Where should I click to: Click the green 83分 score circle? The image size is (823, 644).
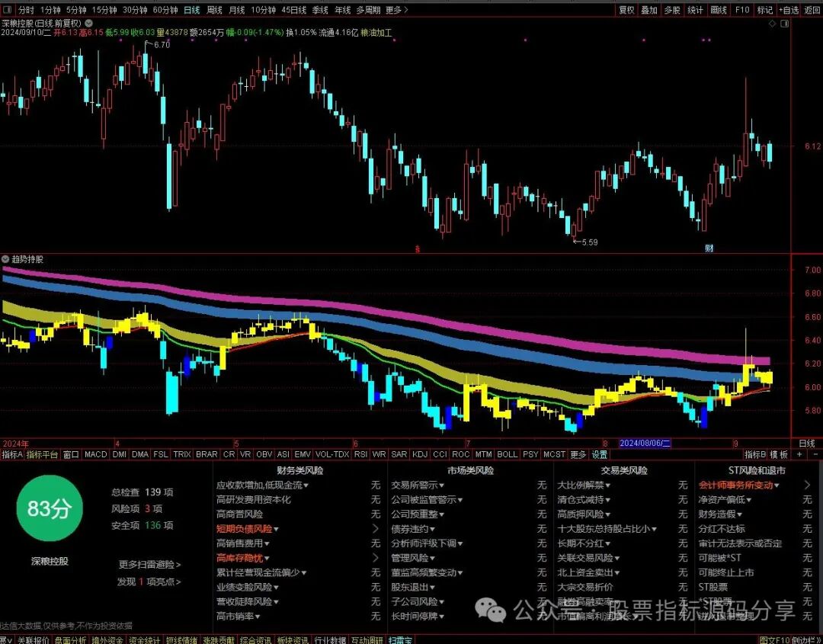[50, 508]
